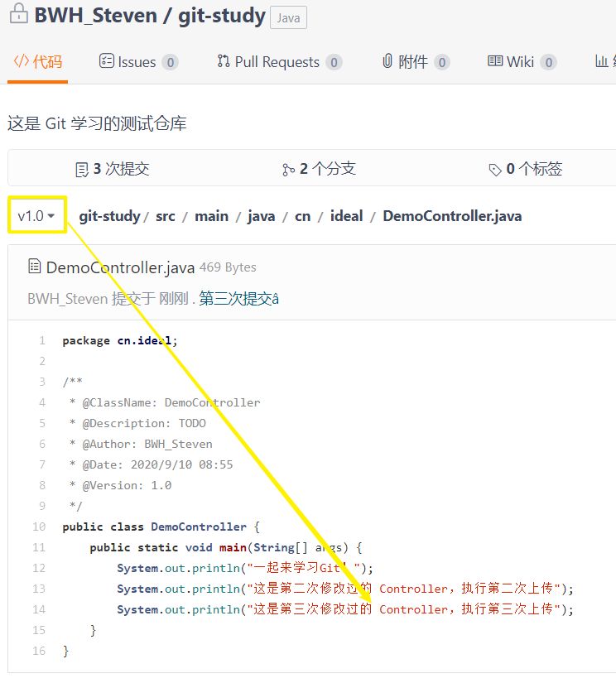Click the Issues count badge 0
The width and height of the screenshot is (616, 683).
[171, 62]
